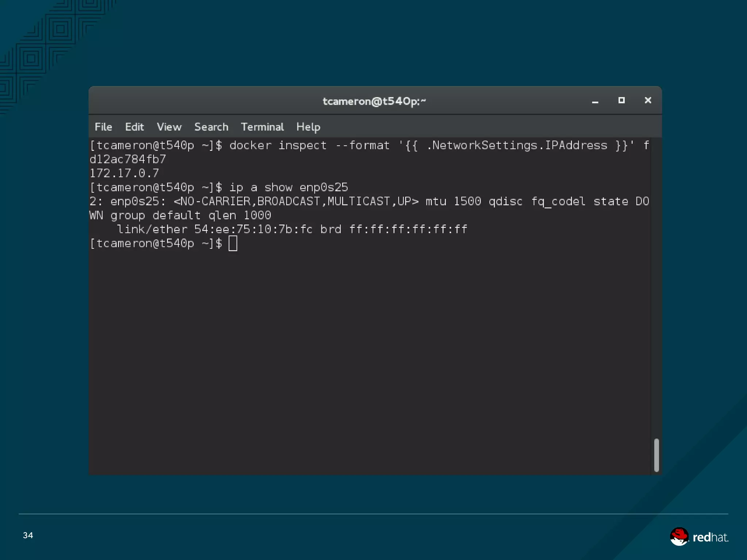
Task: Maximize the terminal window
Action: tap(622, 100)
